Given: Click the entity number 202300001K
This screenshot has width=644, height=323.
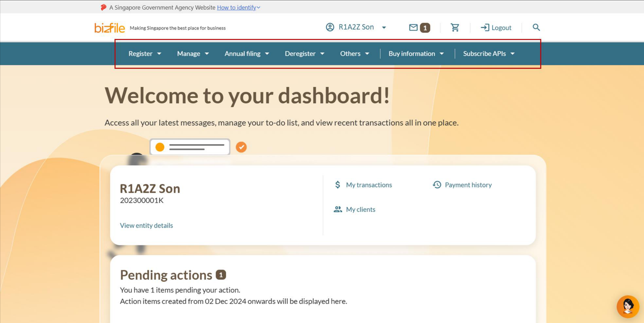Looking at the screenshot, I should pyautogui.click(x=142, y=200).
